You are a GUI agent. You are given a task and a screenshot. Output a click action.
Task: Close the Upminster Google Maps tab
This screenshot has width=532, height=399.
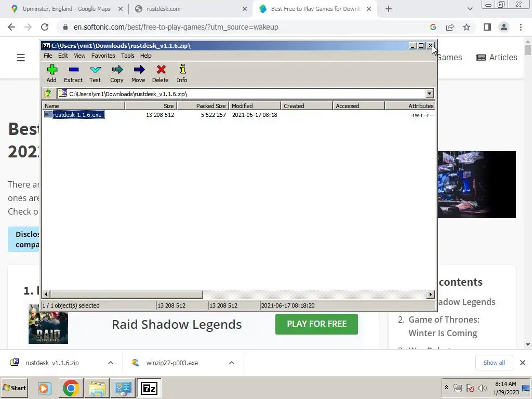click(121, 9)
